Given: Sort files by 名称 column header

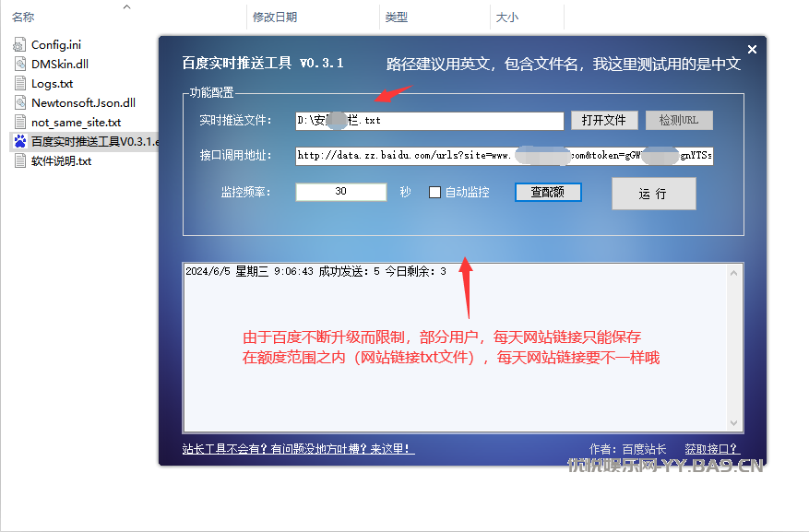Looking at the screenshot, I should click(x=24, y=18).
